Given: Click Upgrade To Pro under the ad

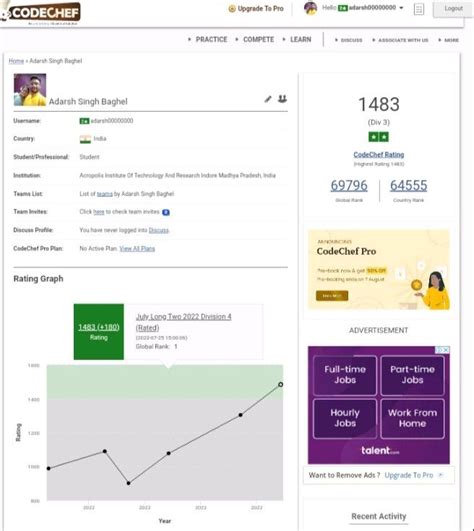Looking at the screenshot, I should [409, 475].
